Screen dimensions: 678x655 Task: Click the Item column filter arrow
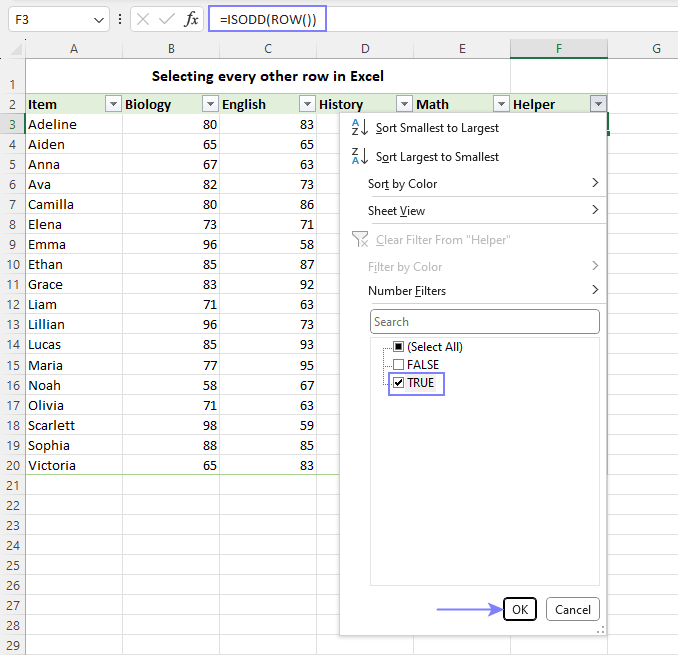point(113,104)
